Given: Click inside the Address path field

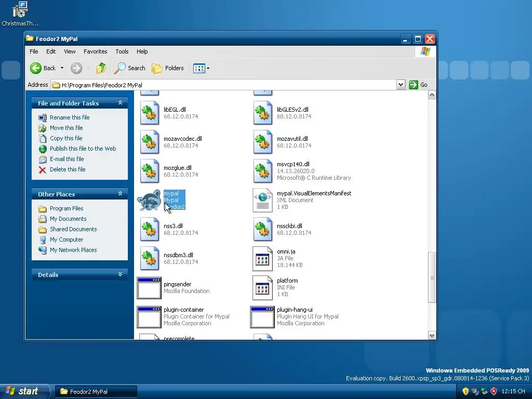Looking at the screenshot, I should (223, 85).
